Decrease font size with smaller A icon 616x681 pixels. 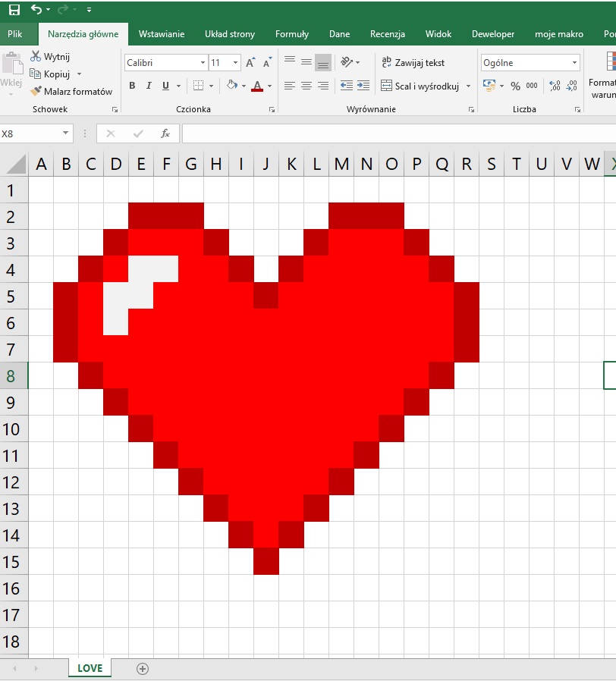tap(268, 62)
